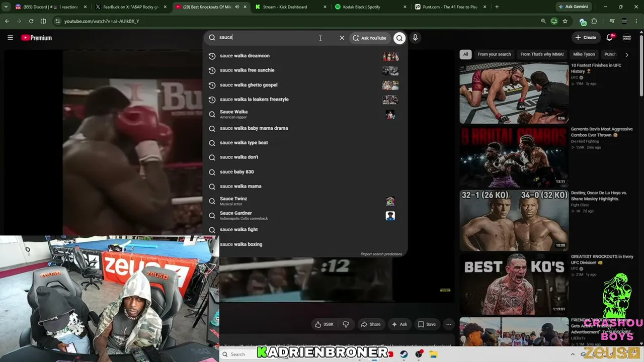This screenshot has width=644, height=362.
Task: Click the Report search predictions link
Action: [381, 254]
